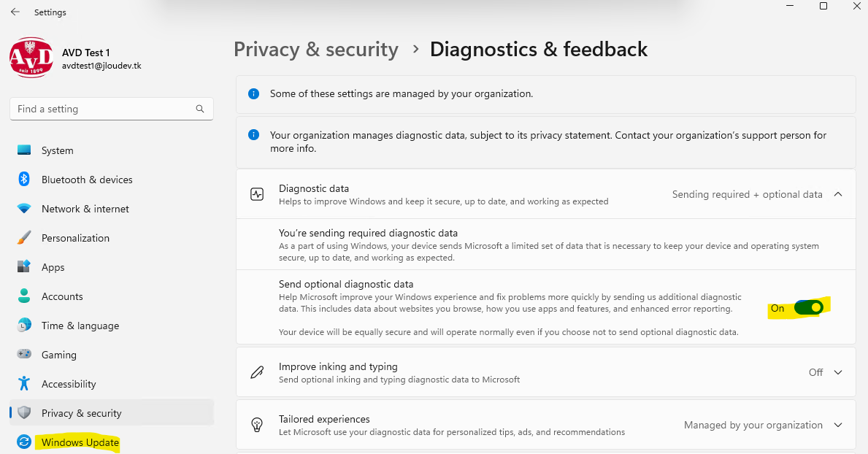Click the Accessibility figure icon
868x454 pixels.
tap(24, 383)
